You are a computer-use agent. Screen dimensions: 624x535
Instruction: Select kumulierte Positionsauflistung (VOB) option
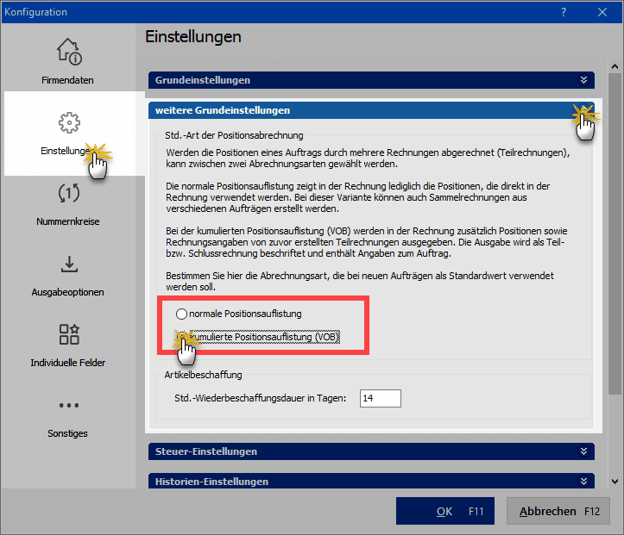[x=182, y=338]
